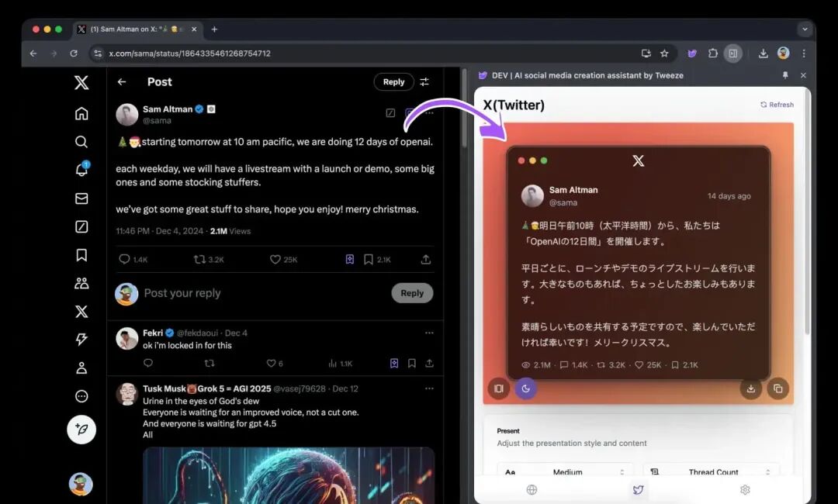
Task: Open the tab search chevron in Chrome
Action: (x=805, y=29)
